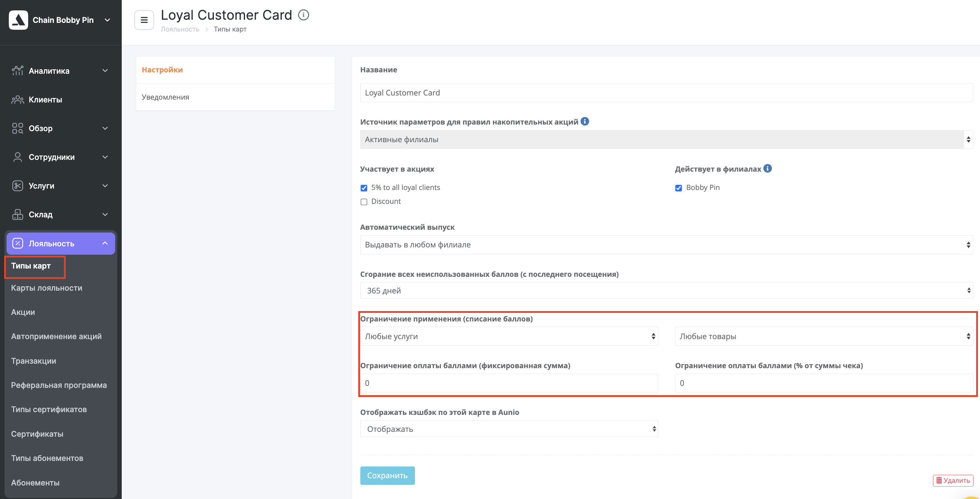
Task: Open the Любые товары dropdown
Action: [824, 336]
